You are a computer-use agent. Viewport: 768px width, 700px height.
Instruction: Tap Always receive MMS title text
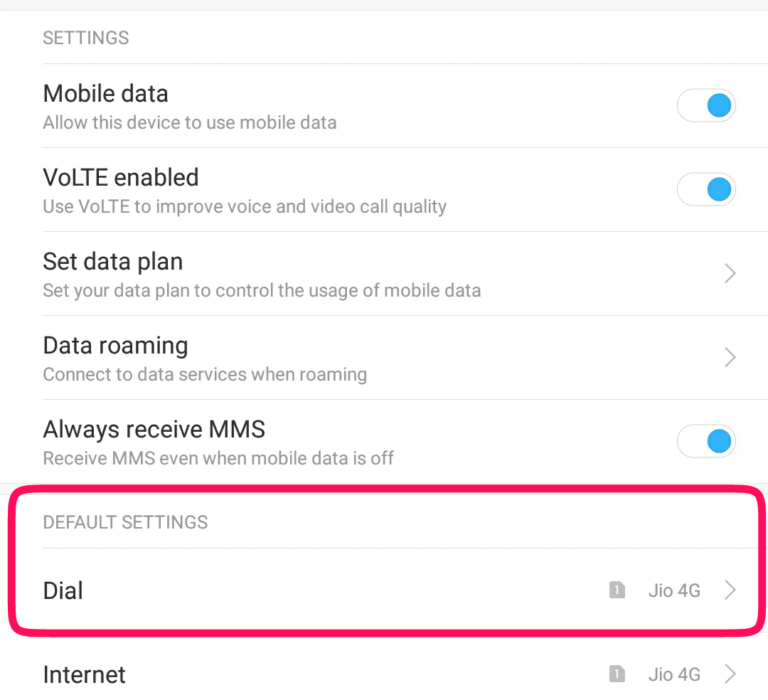[154, 429]
